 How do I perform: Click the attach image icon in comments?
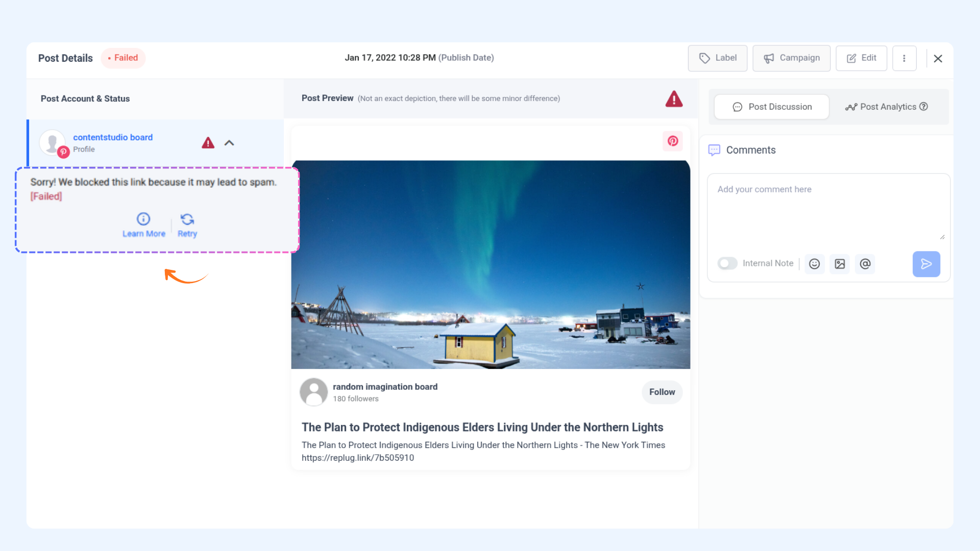pos(840,264)
